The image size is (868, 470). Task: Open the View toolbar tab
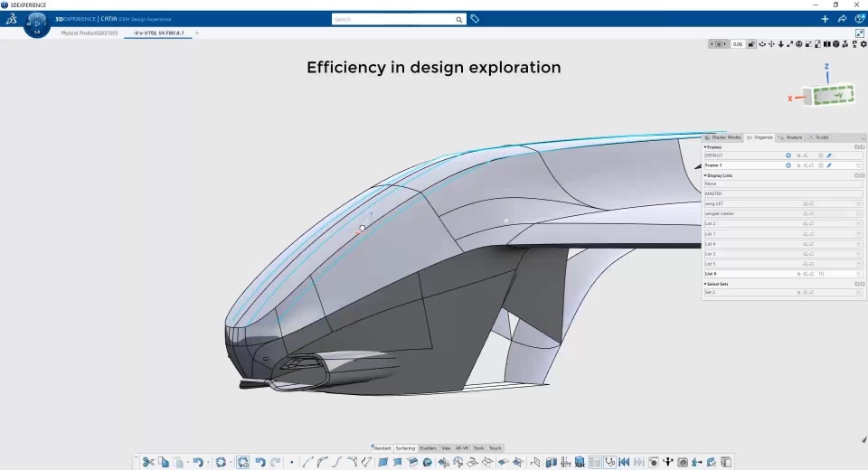tap(446, 448)
